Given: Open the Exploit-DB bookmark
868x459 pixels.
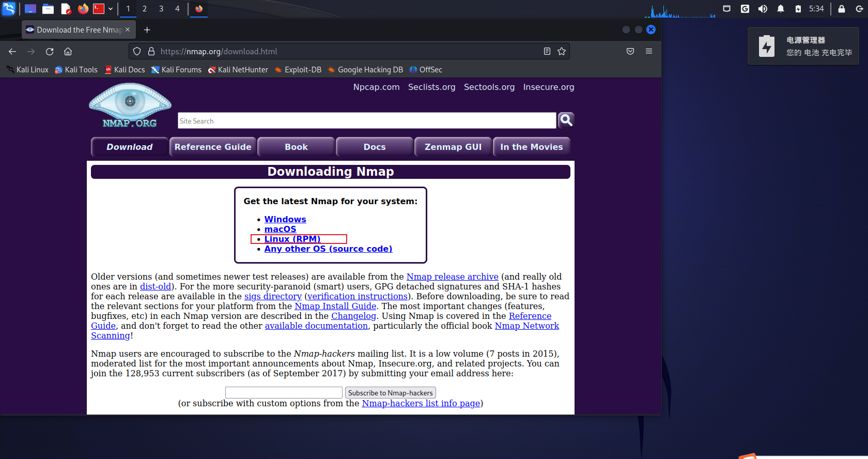Looking at the screenshot, I should pos(298,70).
